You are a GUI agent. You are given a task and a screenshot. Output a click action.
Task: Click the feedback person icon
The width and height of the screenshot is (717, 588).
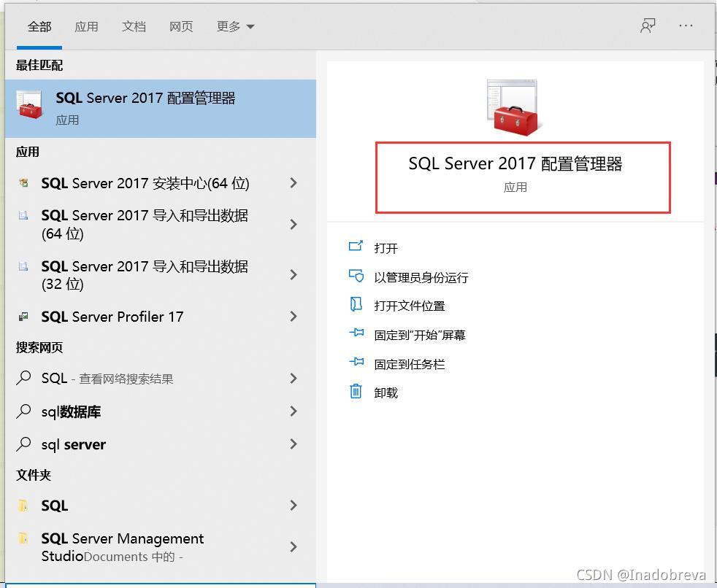click(648, 26)
